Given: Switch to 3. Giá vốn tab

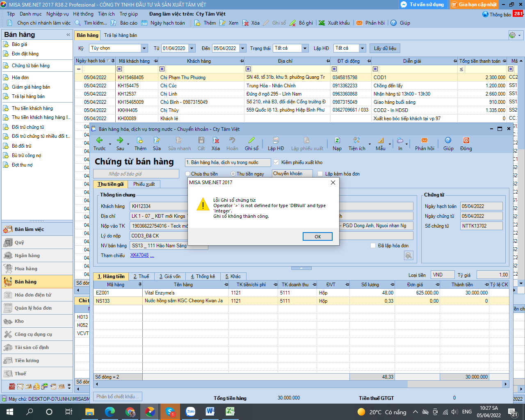Looking at the screenshot, I should tap(170, 276).
